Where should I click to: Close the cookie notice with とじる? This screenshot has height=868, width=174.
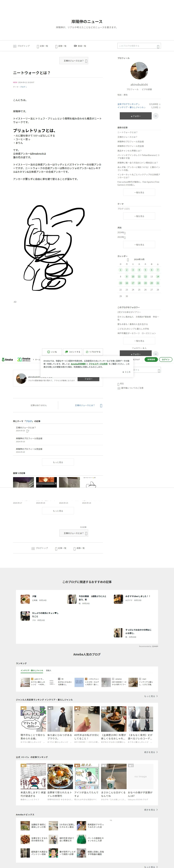tap(126, 372)
